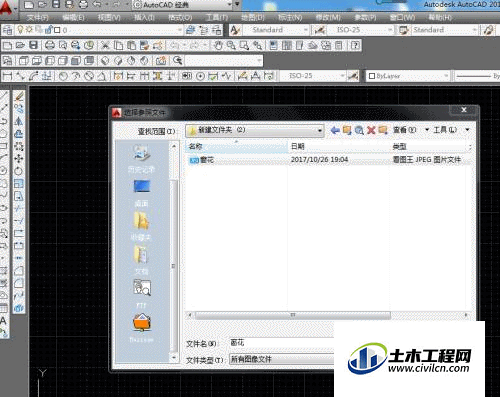Select the Explode tool in Modify toolbar
The image size is (500, 397).
click(19, 308)
